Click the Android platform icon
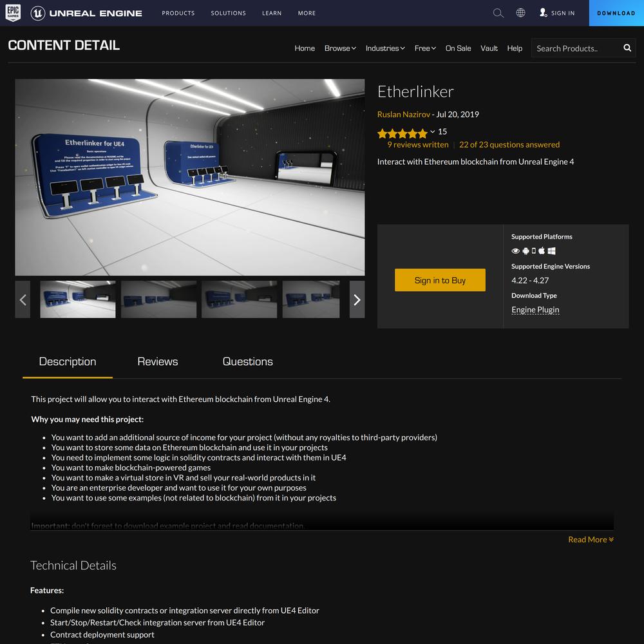 pyautogui.click(x=526, y=251)
